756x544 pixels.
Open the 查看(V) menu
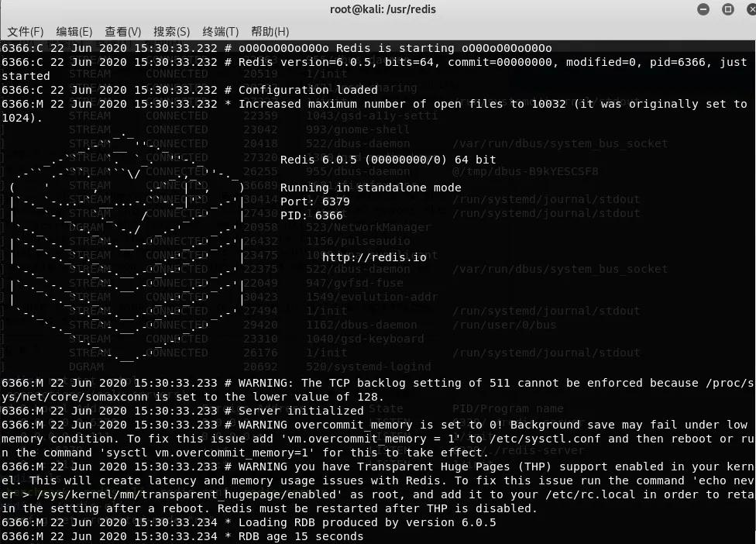(x=123, y=32)
